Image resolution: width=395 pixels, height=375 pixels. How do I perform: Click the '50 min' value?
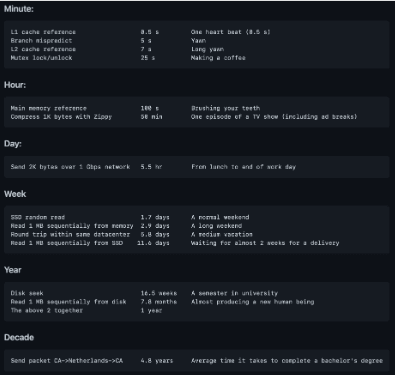click(151, 117)
